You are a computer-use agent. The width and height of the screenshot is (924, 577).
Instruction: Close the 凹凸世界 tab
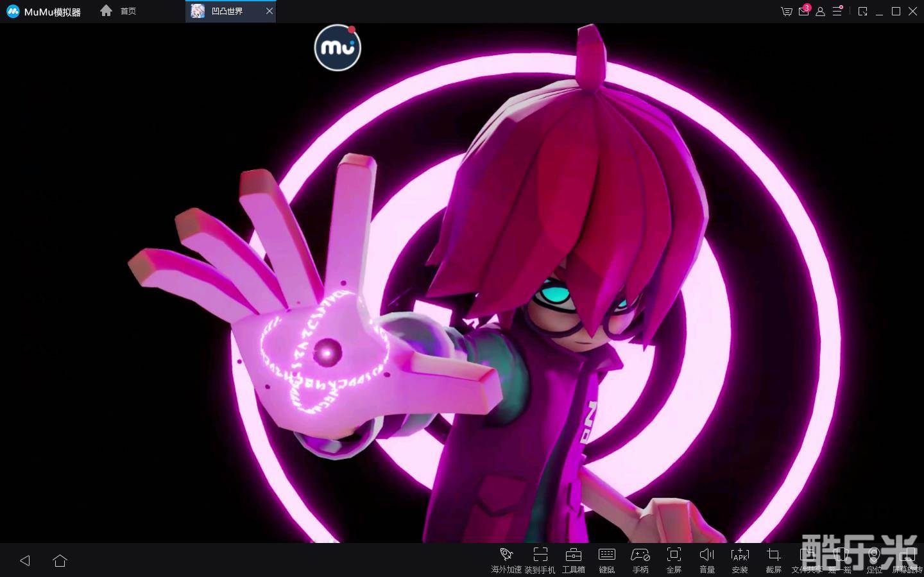(269, 11)
